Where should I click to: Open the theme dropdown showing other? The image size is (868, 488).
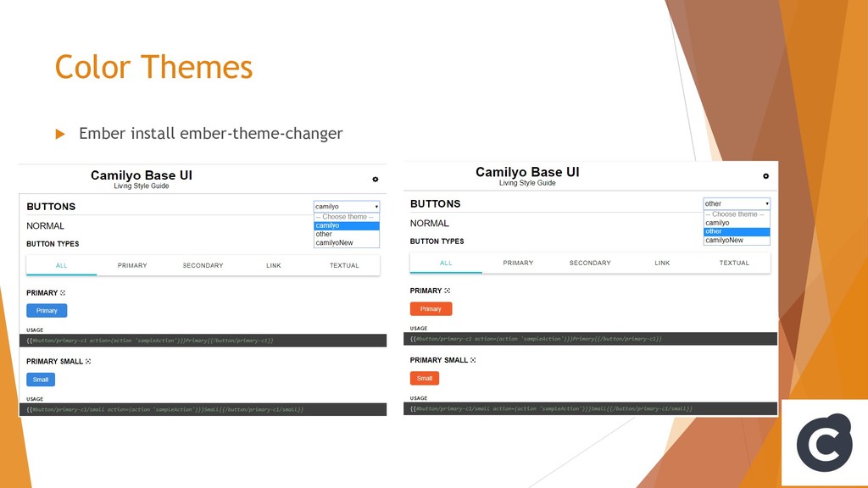(x=737, y=203)
